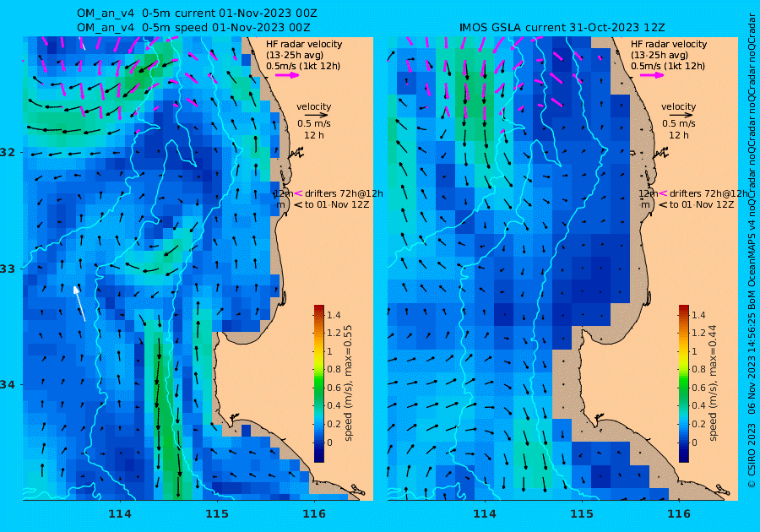Click the right map 'to 01 Nov 12Z' label
The height and width of the screenshot is (532, 760).
701,204
